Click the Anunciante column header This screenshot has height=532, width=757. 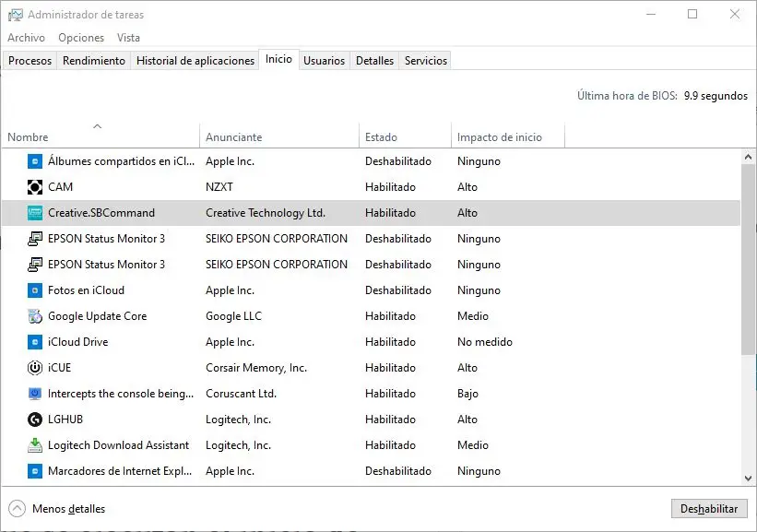tap(233, 137)
